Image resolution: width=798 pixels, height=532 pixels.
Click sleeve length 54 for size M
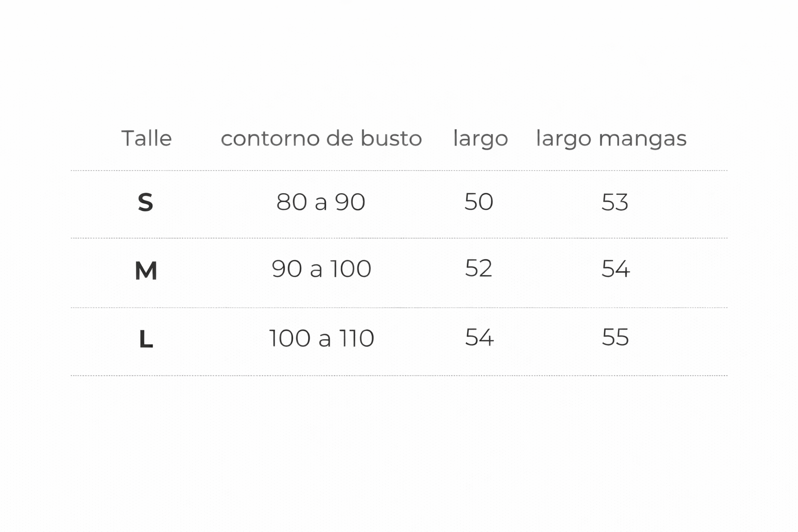[616, 269]
